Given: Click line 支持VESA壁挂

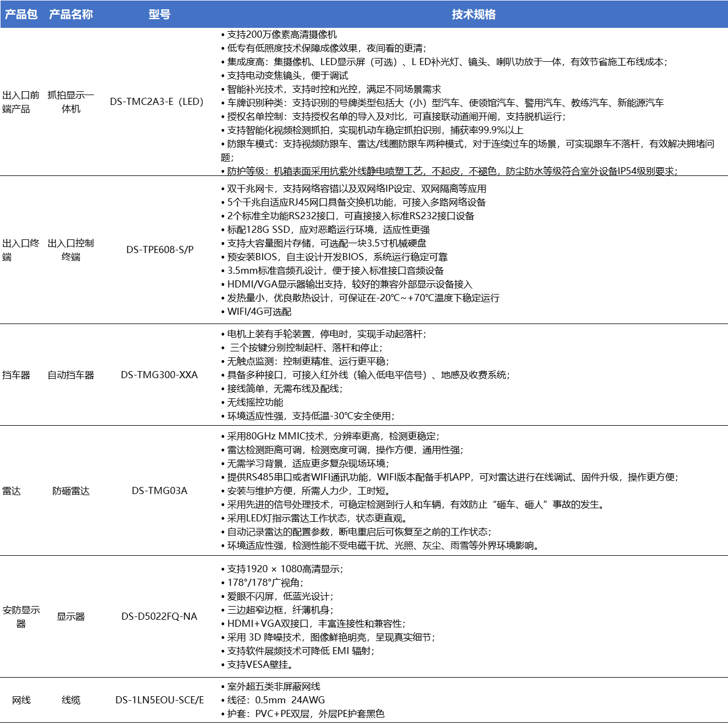Looking at the screenshot, I should click(x=256, y=665).
